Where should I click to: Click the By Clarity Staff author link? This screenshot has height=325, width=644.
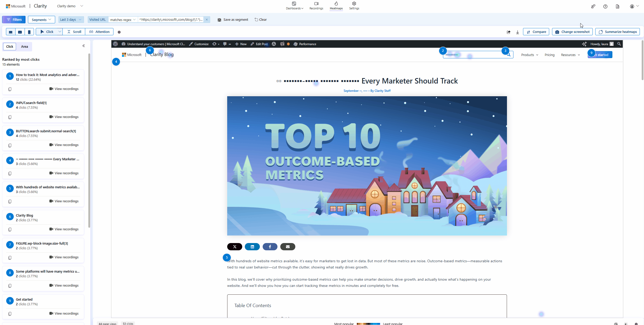point(381,91)
